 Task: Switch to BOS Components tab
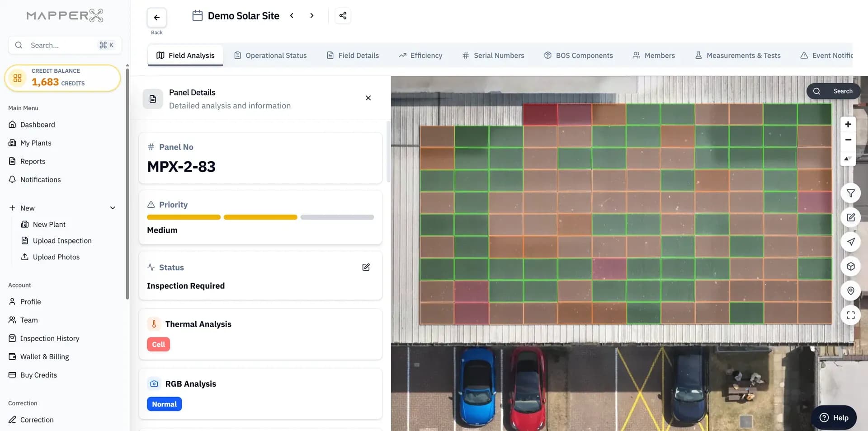(x=579, y=56)
